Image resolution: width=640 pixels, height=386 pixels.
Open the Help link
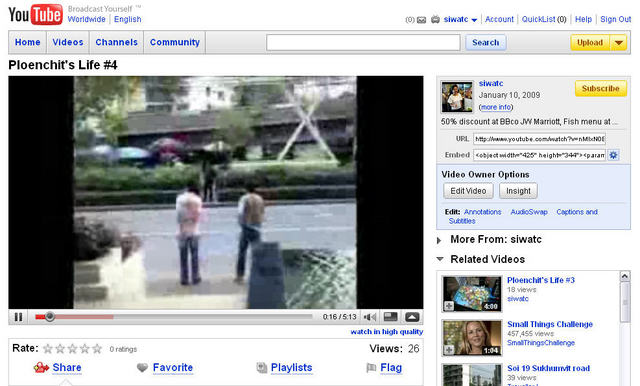click(x=583, y=19)
